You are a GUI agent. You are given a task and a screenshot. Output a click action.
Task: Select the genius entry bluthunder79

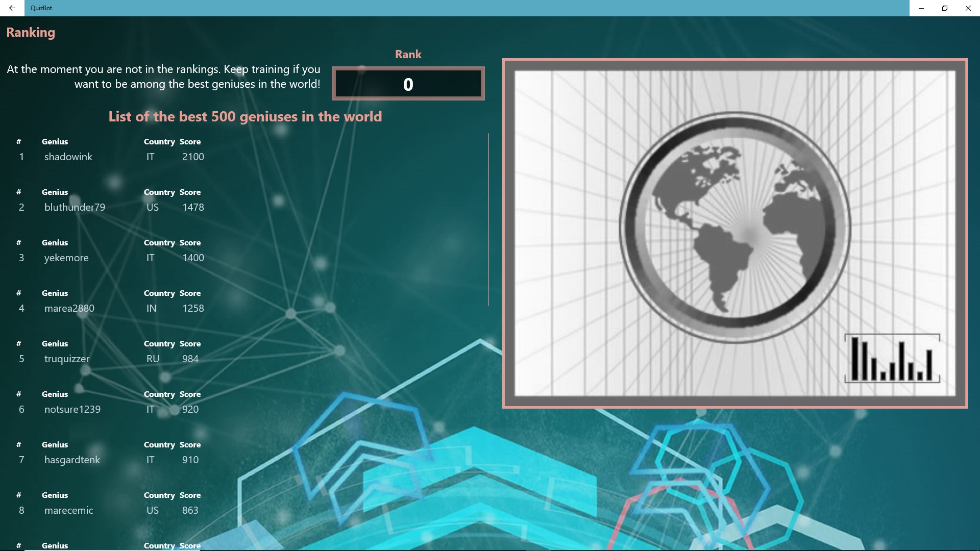click(x=75, y=207)
